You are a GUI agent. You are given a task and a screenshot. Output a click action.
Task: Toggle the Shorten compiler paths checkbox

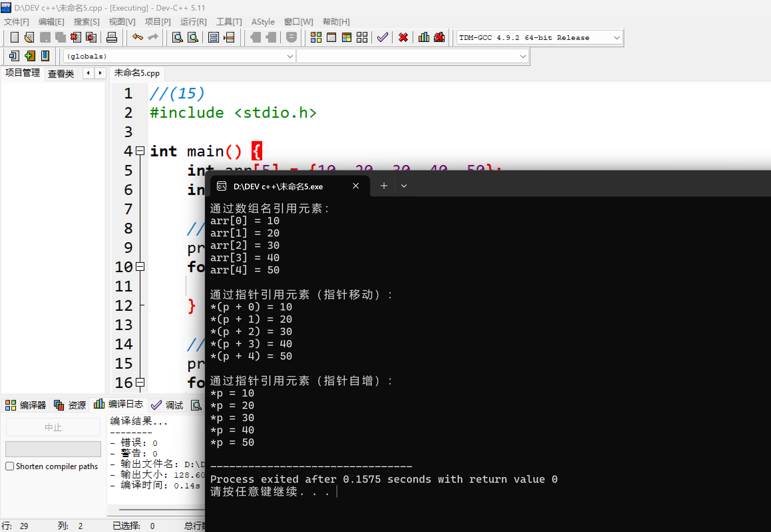pos(10,466)
